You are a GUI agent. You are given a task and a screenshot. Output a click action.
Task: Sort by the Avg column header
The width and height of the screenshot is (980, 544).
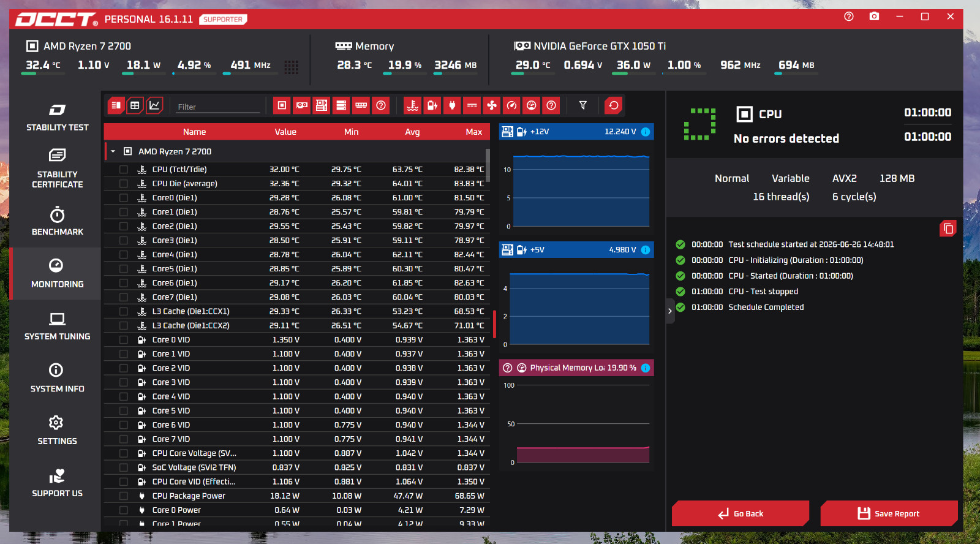click(412, 132)
